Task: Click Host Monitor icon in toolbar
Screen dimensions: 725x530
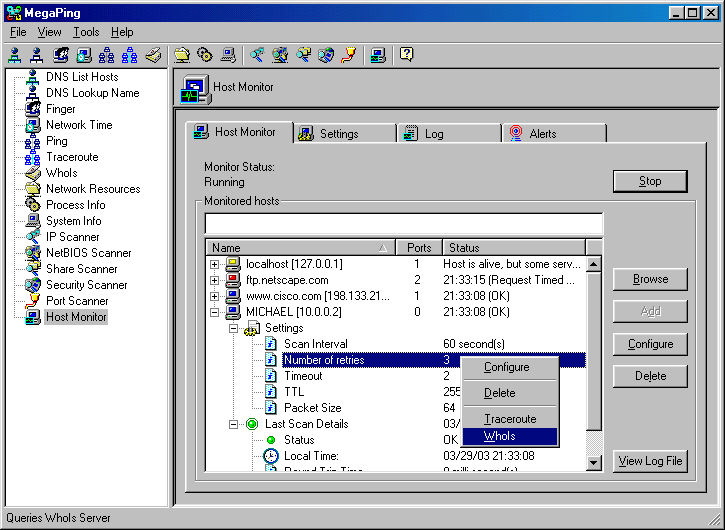Action: click(378, 55)
